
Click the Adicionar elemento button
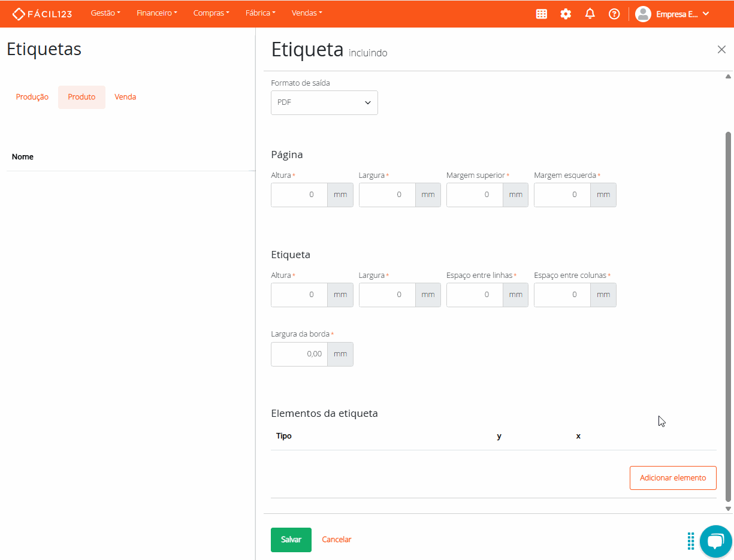pyautogui.click(x=673, y=477)
